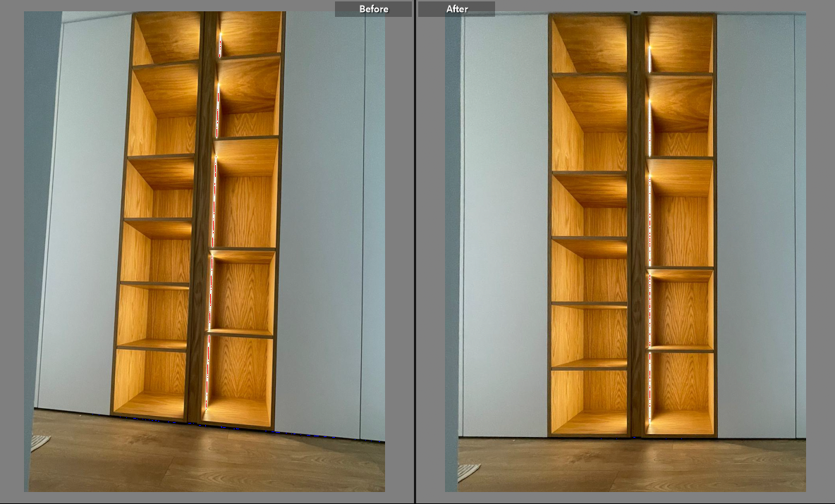
Task: Click the After label
Action: [456, 9]
